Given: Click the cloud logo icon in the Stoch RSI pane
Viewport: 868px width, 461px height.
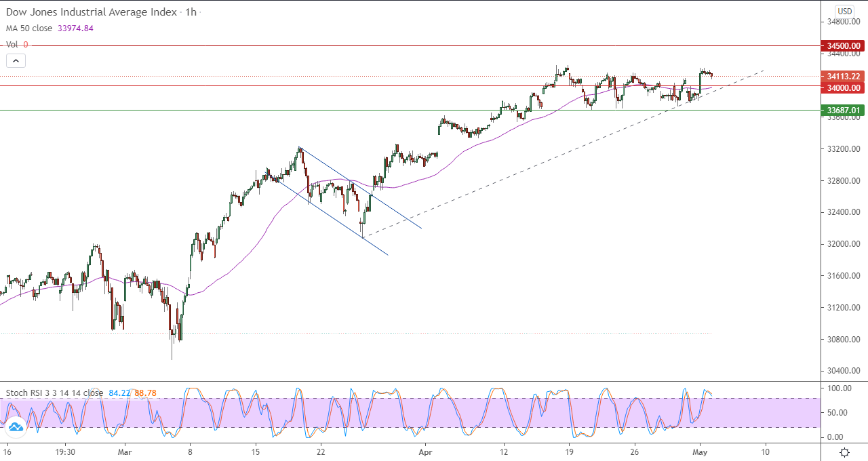Looking at the screenshot, I should (15, 426).
